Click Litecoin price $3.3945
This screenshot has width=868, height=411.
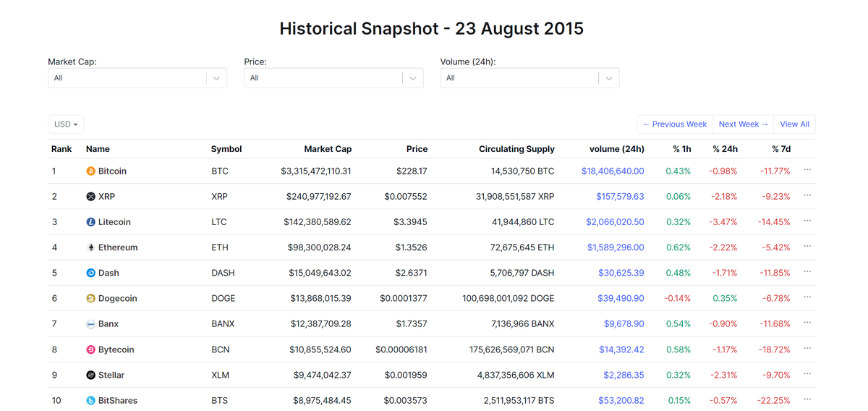411,222
